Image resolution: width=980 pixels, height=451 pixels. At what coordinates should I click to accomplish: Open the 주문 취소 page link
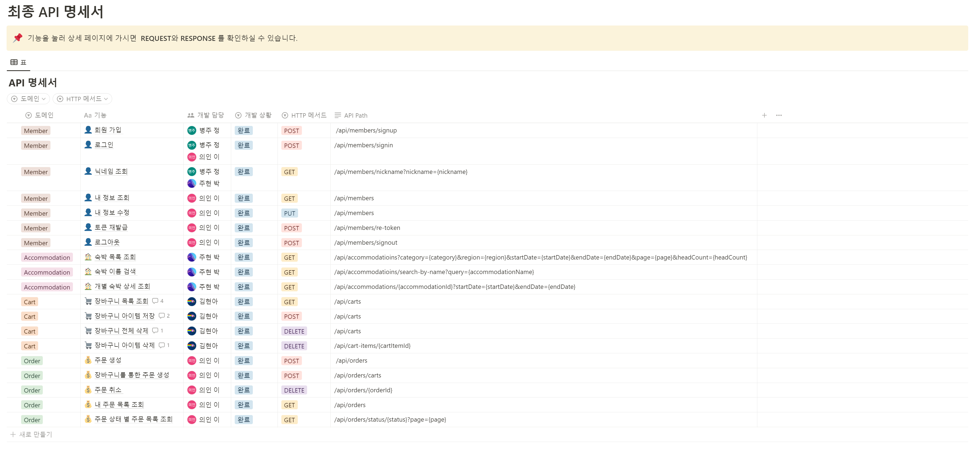point(108,390)
